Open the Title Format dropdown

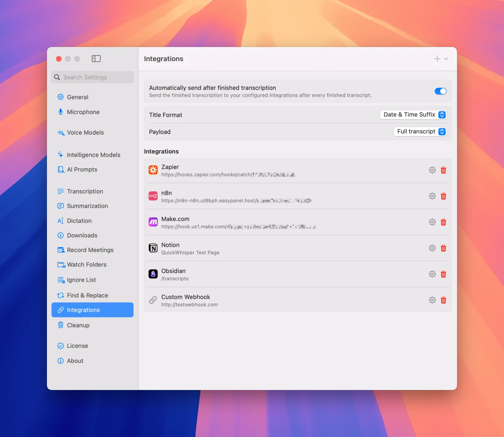click(x=413, y=115)
